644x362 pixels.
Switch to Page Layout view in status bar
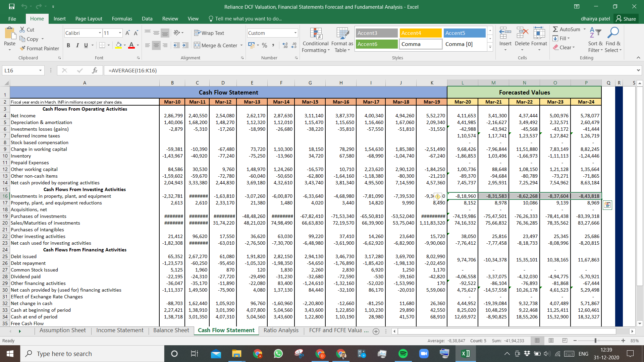551,341
